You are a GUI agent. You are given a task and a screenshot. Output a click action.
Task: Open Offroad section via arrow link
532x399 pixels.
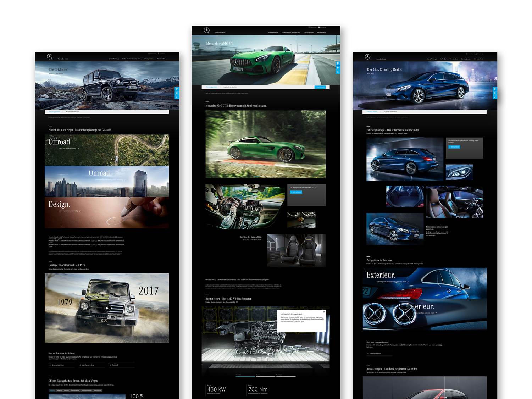pyautogui.click(x=78, y=148)
